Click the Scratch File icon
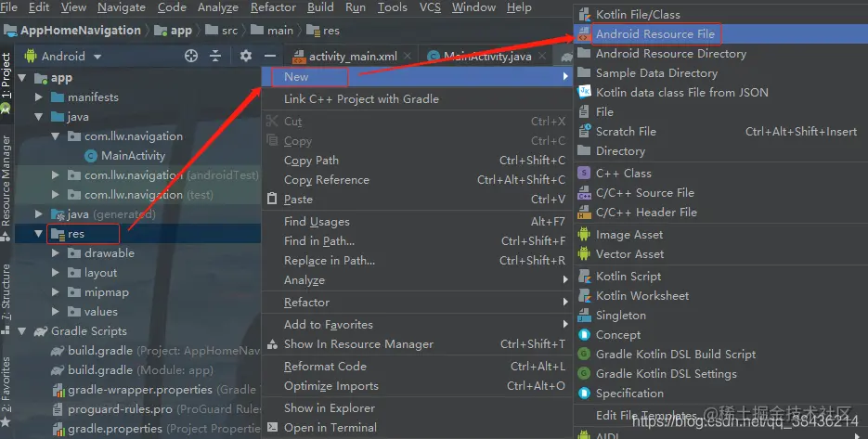Viewport: 868px width, 439px height. pos(584,131)
